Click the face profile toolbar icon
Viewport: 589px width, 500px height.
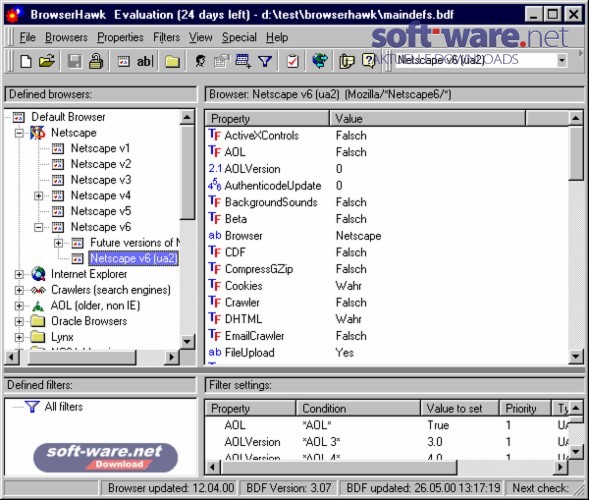tap(200, 61)
